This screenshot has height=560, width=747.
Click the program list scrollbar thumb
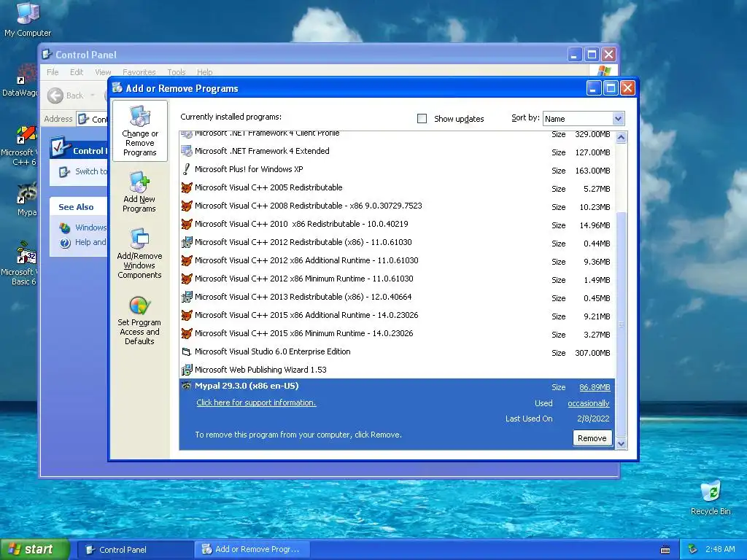click(621, 324)
